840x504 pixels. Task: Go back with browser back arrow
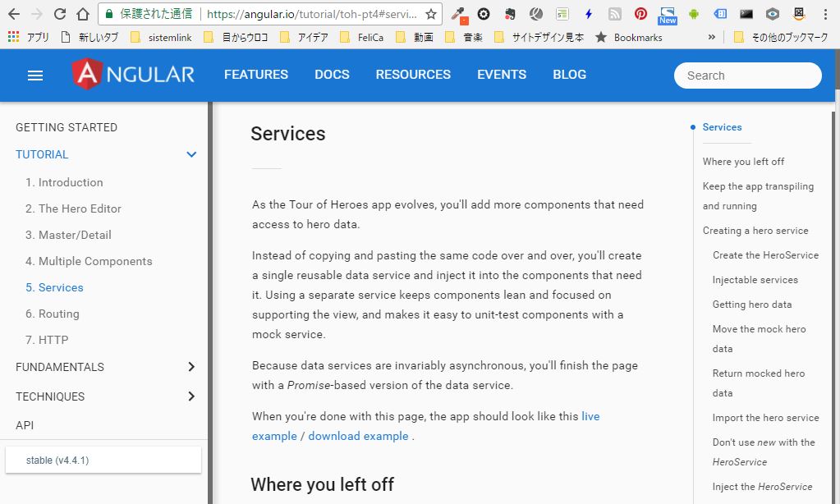14,14
